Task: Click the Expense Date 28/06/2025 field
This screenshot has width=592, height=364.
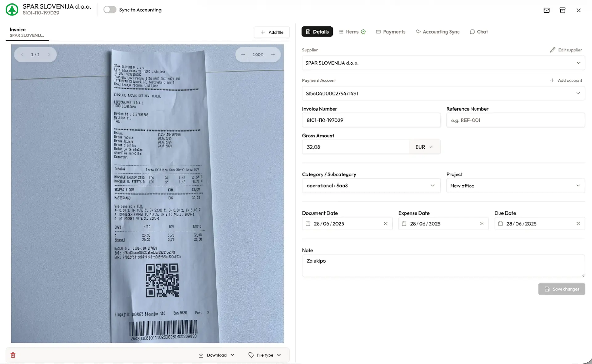Action: pyautogui.click(x=443, y=223)
